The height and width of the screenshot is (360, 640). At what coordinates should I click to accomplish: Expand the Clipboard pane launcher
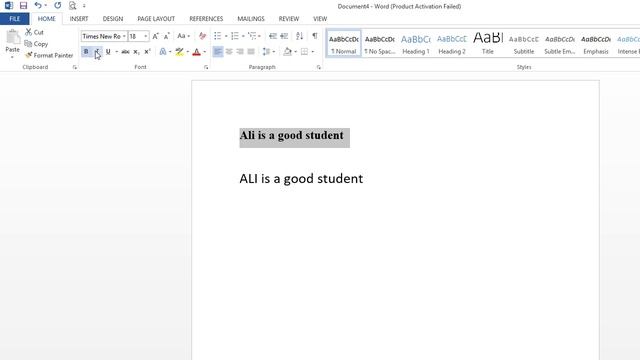tap(75, 67)
